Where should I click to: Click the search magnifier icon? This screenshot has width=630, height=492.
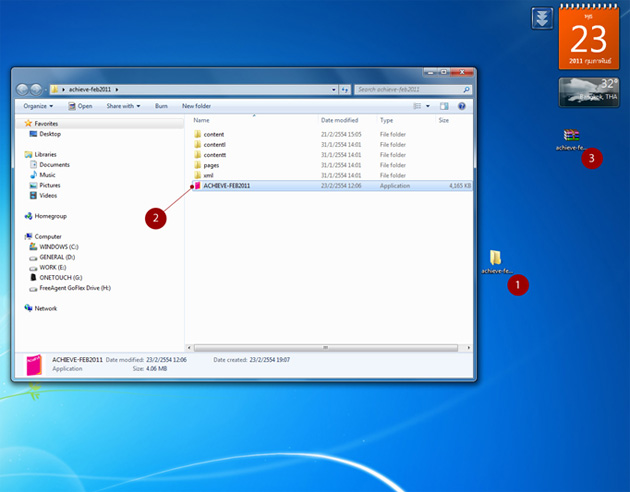(466, 90)
